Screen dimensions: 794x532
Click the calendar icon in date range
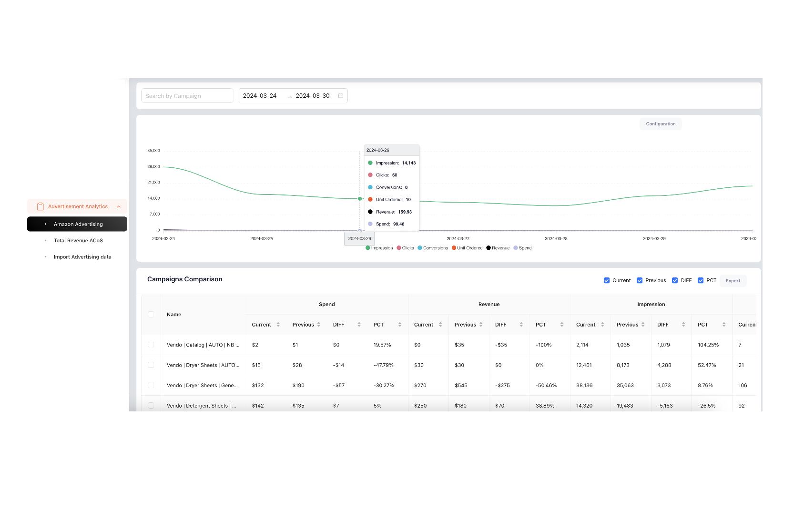pos(341,96)
